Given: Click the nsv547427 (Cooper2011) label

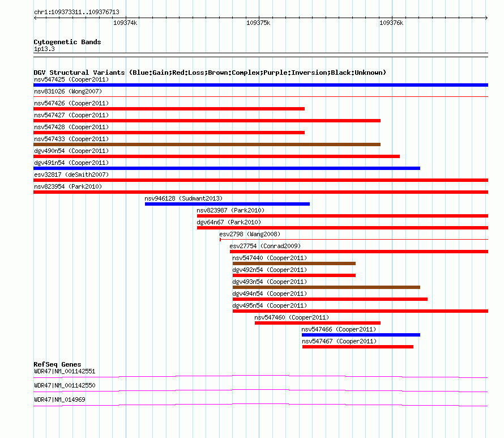Looking at the screenshot, I should click(x=71, y=115).
